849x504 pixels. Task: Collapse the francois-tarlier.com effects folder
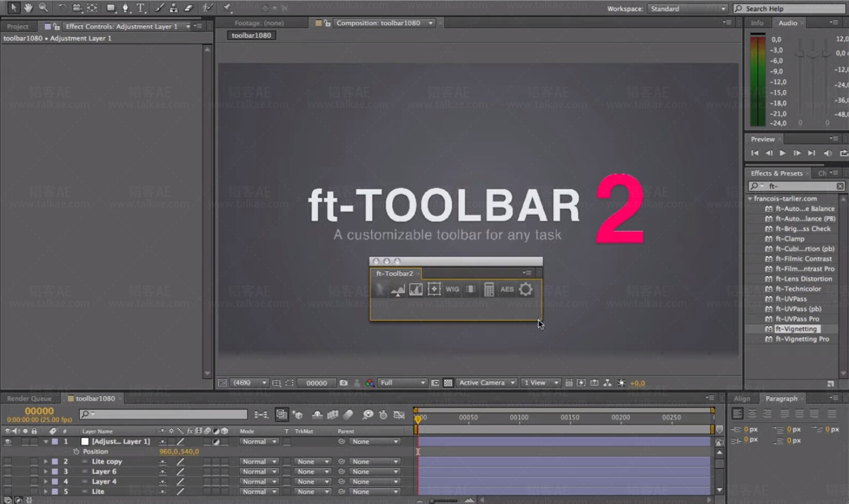tap(750, 198)
